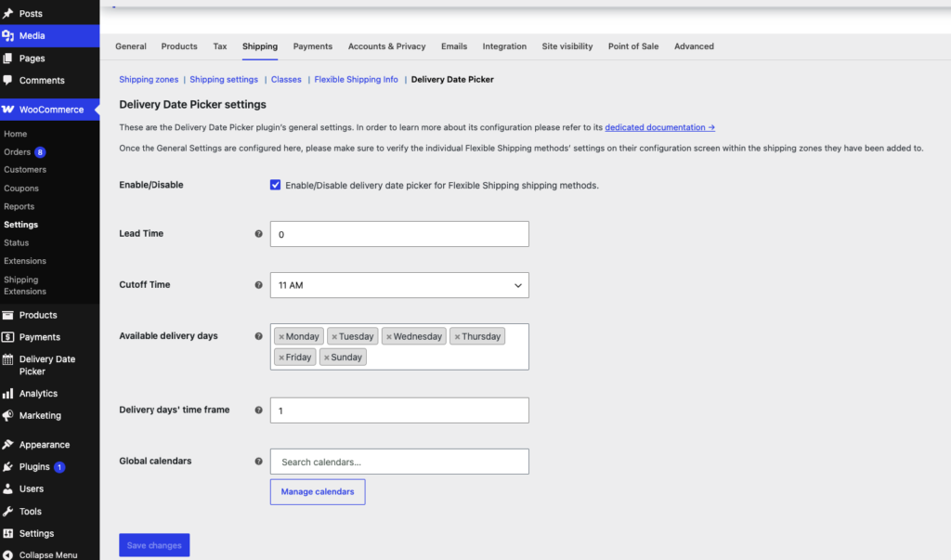Open Coupons in WooCommerce submenu
951x560 pixels.
[21, 189]
